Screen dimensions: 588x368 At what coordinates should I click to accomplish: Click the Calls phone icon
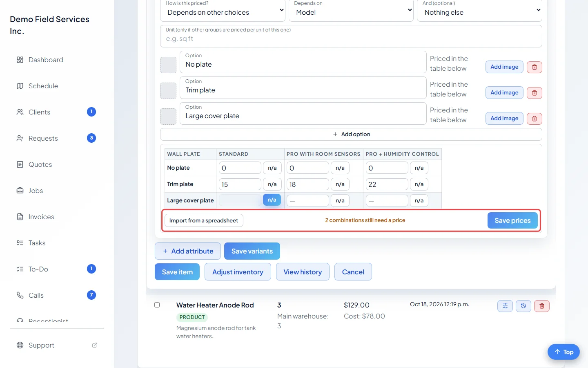[x=20, y=295]
